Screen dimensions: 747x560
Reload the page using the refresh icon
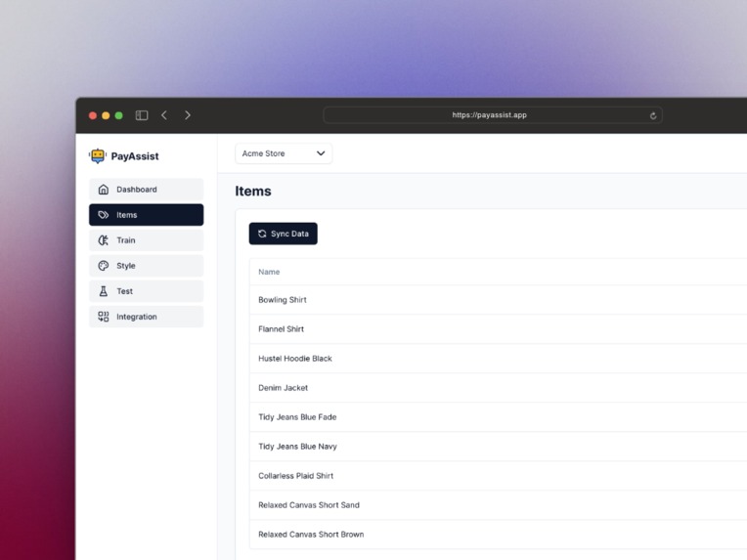pyautogui.click(x=653, y=115)
